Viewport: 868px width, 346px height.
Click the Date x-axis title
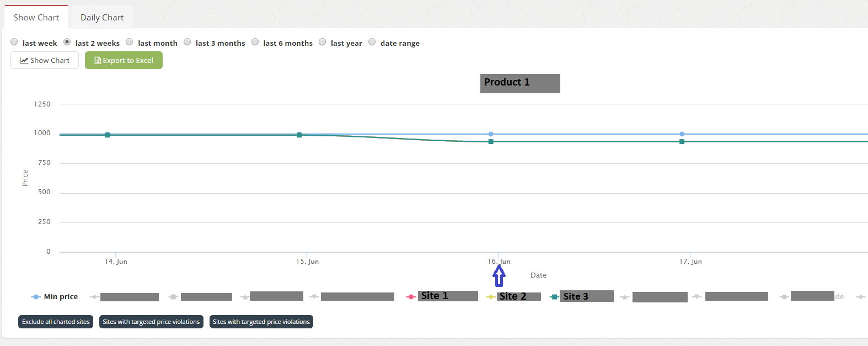click(538, 275)
